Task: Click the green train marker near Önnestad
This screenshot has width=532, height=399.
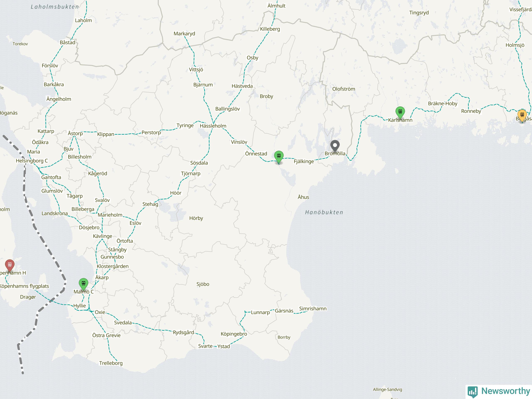Action: click(279, 157)
